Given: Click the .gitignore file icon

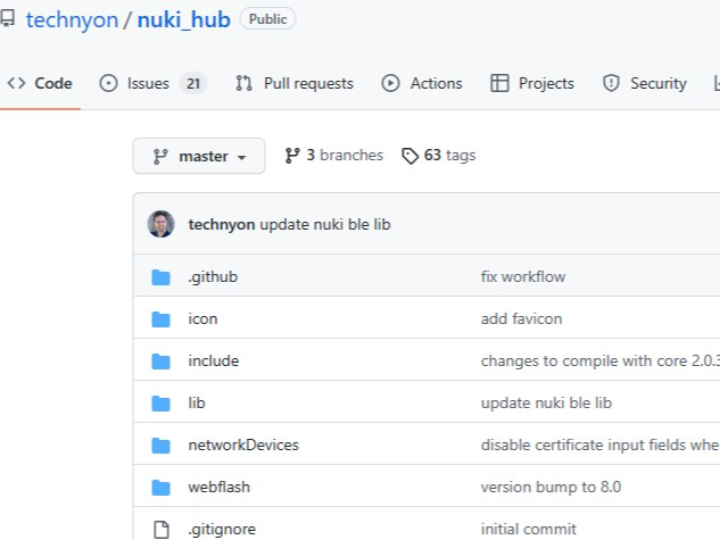Looking at the screenshot, I should (161, 529).
